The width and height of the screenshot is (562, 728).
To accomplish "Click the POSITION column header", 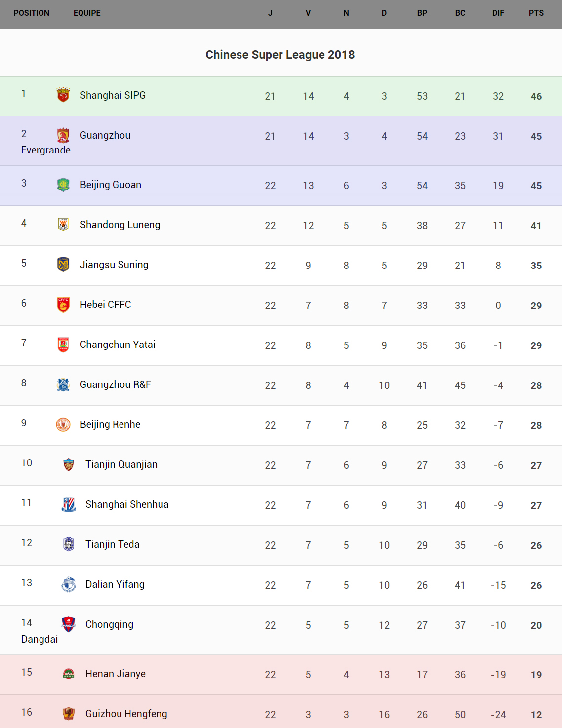I will [x=32, y=13].
